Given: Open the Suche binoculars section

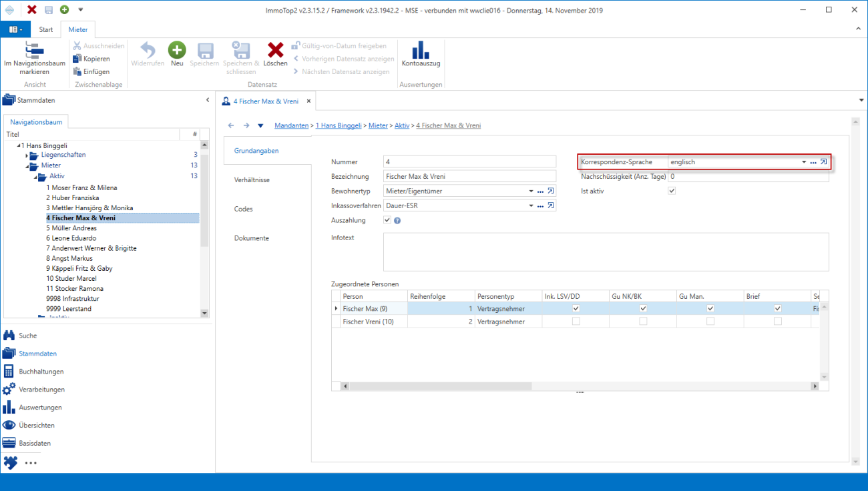Looking at the screenshot, I should coord(20,336).
